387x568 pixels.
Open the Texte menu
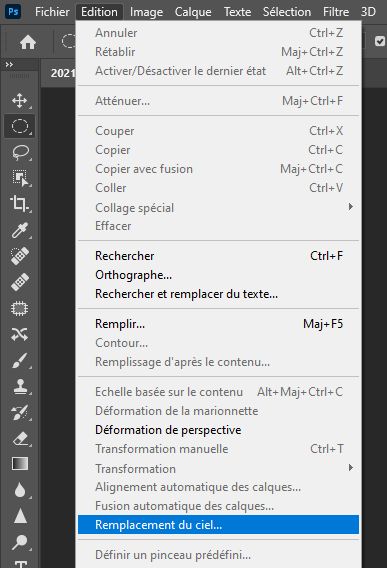[x=237, y=12]
